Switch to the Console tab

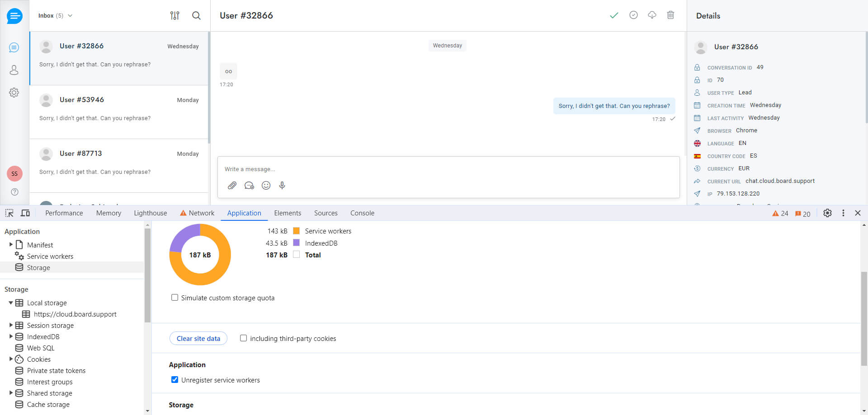362,213
